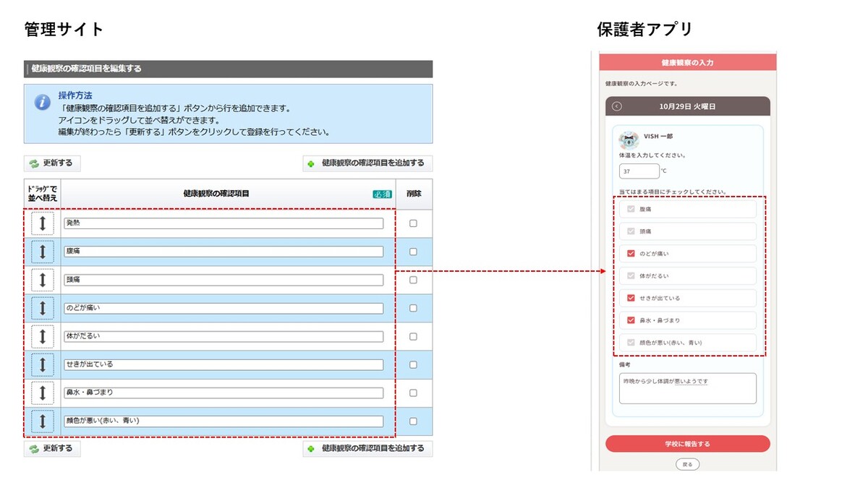Click the のどが痛い text field in admin site

[224, 308]
